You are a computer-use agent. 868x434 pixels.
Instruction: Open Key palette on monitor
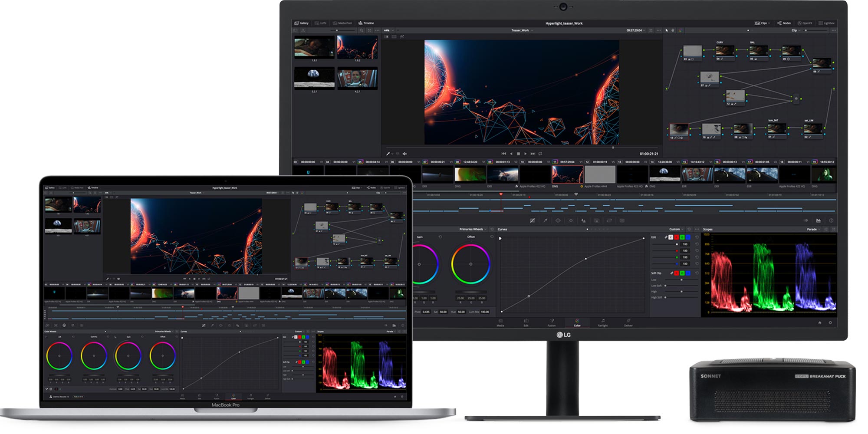[x=596, y=220]
